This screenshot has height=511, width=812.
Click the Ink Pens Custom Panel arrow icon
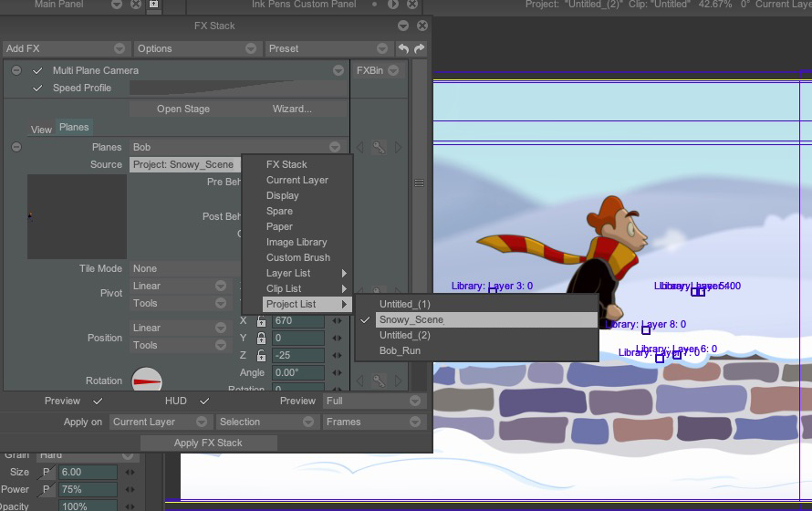tap(393, 5)
